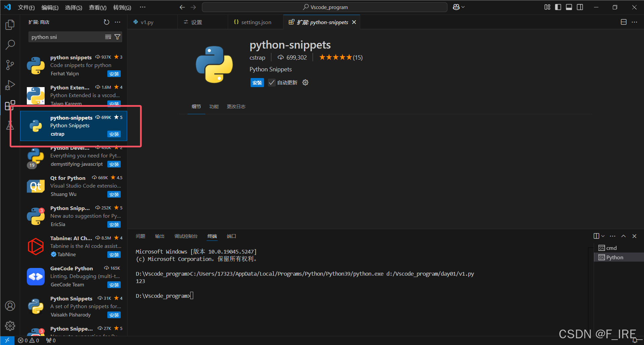This screenshot has height=345, width=644.
Task: Open extensions view more actions menu
Action: point(117,22)
